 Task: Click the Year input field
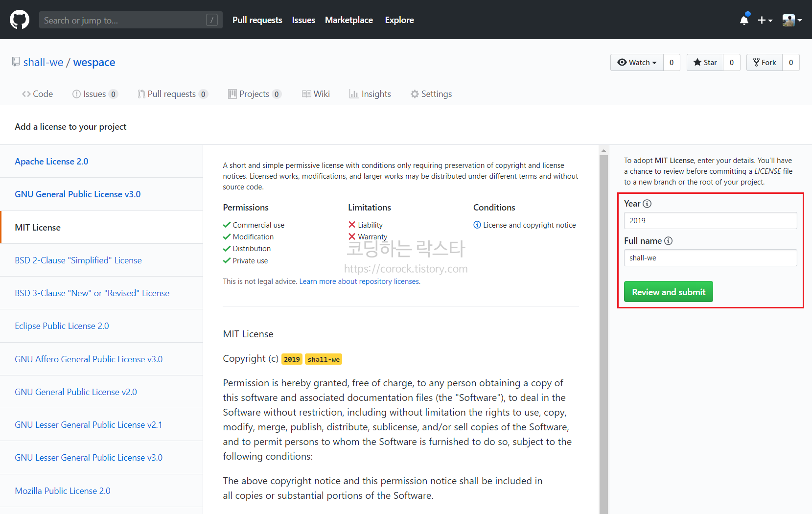(710, 220)
